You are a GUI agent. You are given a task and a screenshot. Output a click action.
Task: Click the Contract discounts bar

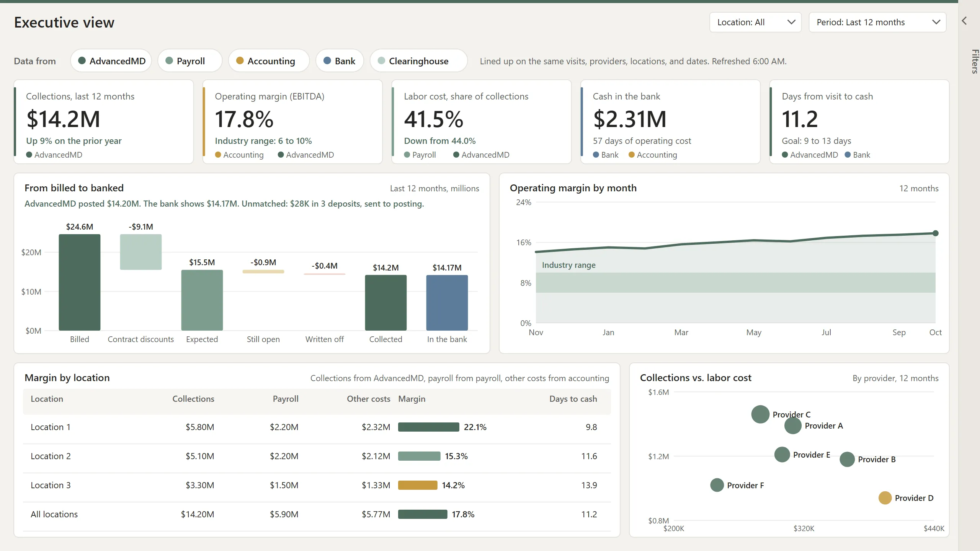pos(141,252)
